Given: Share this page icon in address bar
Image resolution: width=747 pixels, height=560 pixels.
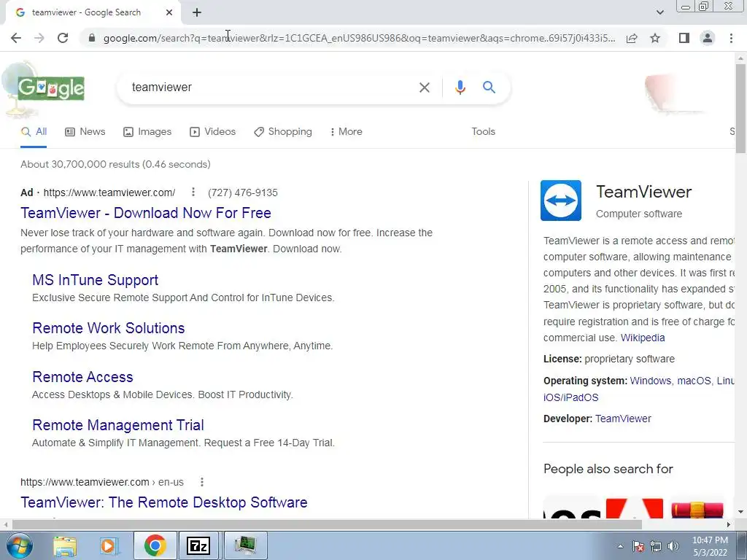Looking at the screenshot, I should 632,38.
